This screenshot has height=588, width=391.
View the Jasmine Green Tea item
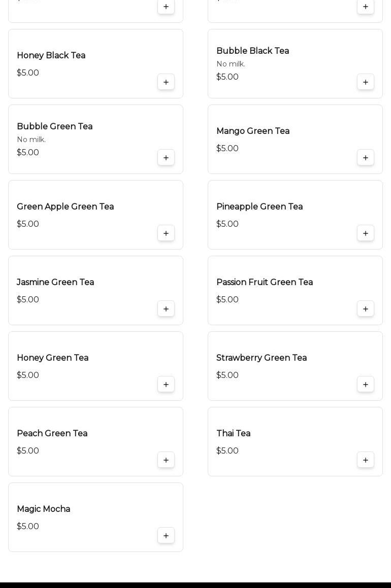tap(55, 283)
